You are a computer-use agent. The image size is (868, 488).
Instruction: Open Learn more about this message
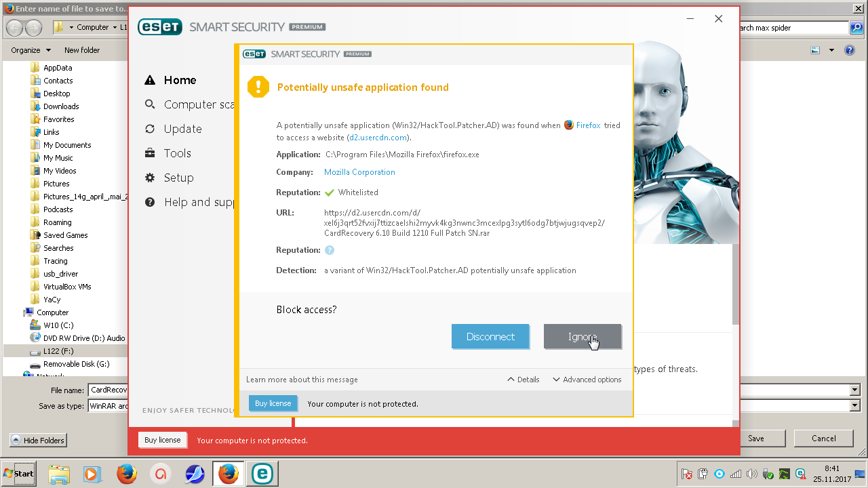click(302, 380)
